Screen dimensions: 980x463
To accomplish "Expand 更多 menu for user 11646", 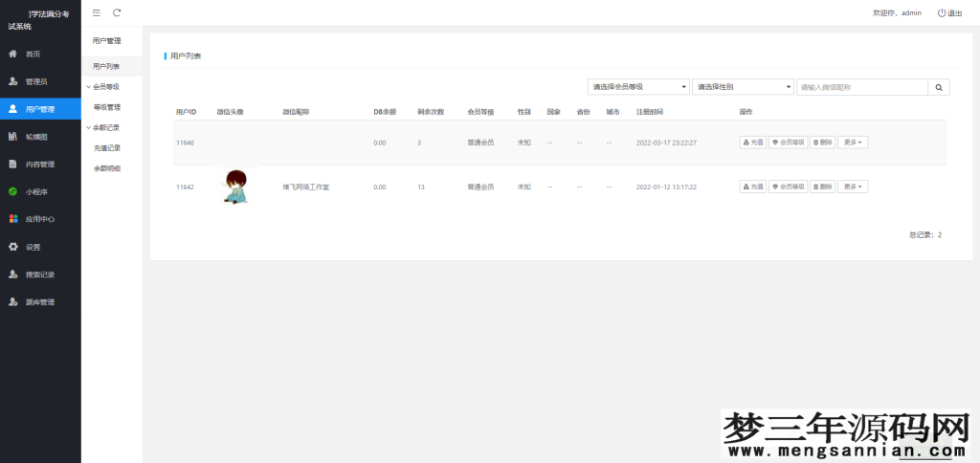I will click(853, 143).
